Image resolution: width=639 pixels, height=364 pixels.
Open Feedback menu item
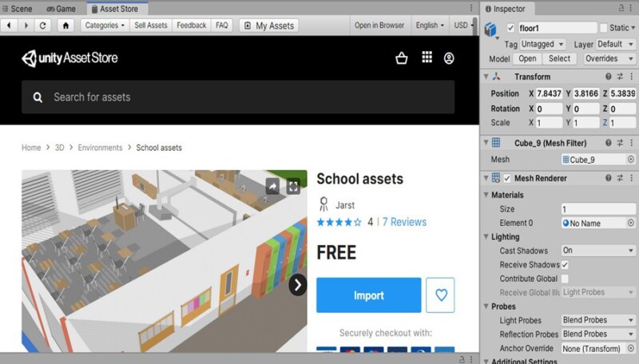coord(191,26)
